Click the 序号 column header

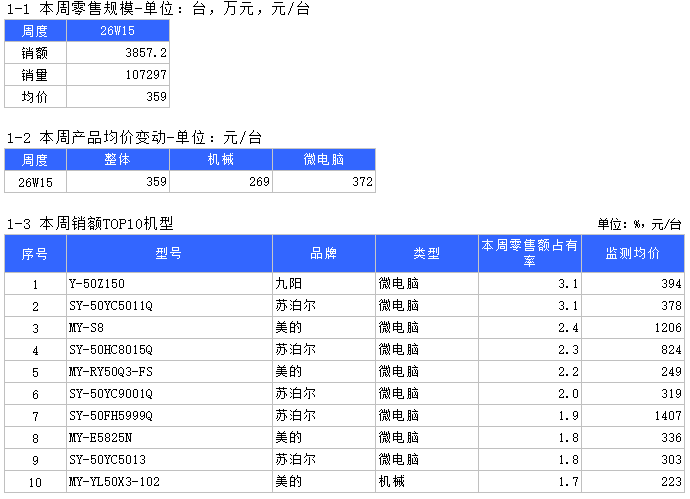[35, 253]
